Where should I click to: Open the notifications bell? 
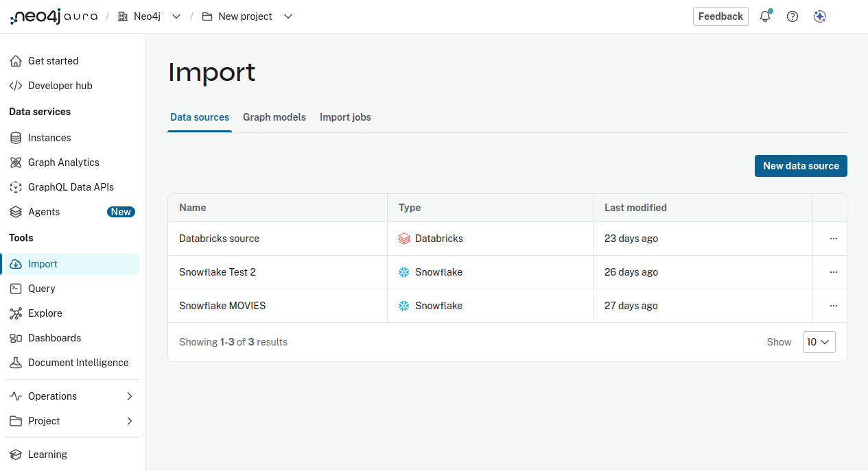tap(765, 16)
